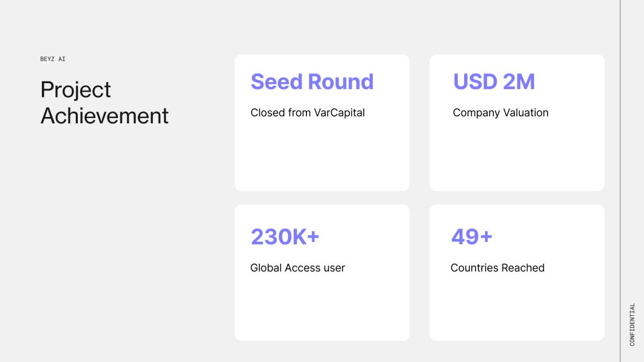
Task: Select the Global Access user text
Action: [x=298, y=268]
